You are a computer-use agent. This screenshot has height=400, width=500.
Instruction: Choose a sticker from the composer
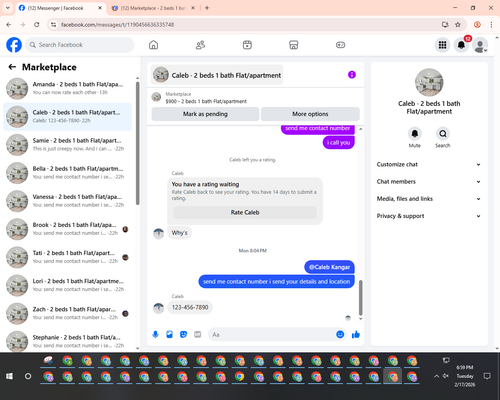[x=183, y=334]
